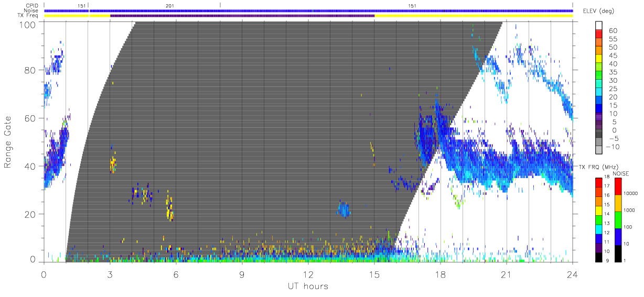Select the black segment of the TX FRQ color bar
The height and width of the screenshot is (297, 644).
click(x=598, y=258)
